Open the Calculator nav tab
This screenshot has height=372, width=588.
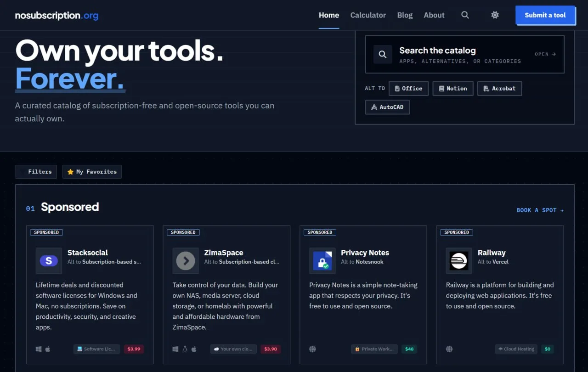pyautogui.click(x=368, y=15)
